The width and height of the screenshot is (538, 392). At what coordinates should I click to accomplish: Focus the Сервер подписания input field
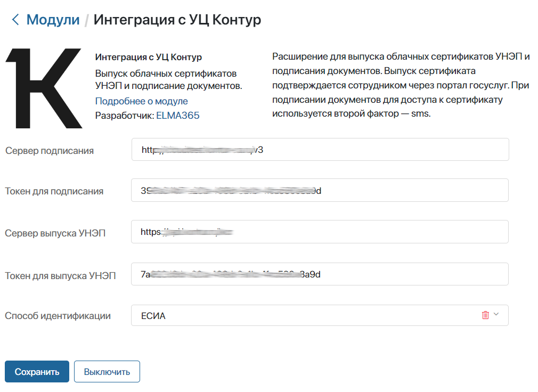[x=320, y=150]
